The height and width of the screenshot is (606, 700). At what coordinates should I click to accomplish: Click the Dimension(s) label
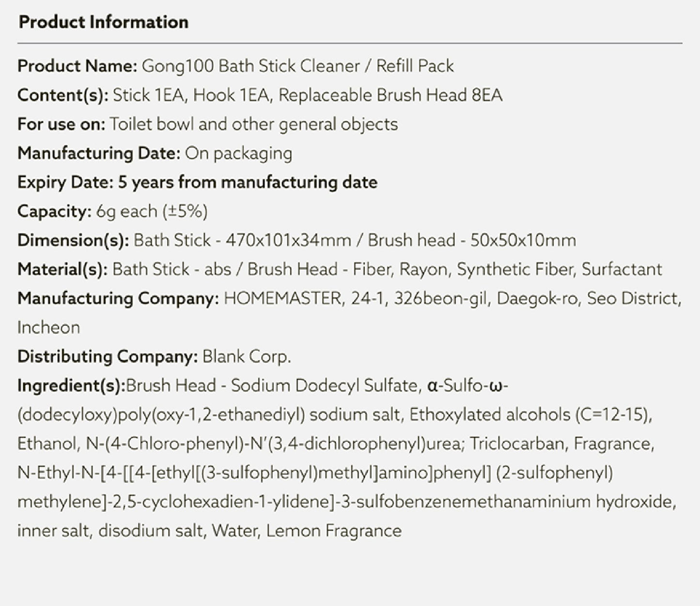73,240
